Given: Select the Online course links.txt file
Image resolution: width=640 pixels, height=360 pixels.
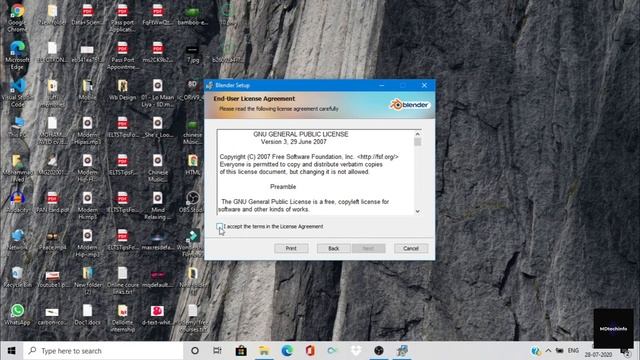Looking at the screenshot, I should 122,280.
